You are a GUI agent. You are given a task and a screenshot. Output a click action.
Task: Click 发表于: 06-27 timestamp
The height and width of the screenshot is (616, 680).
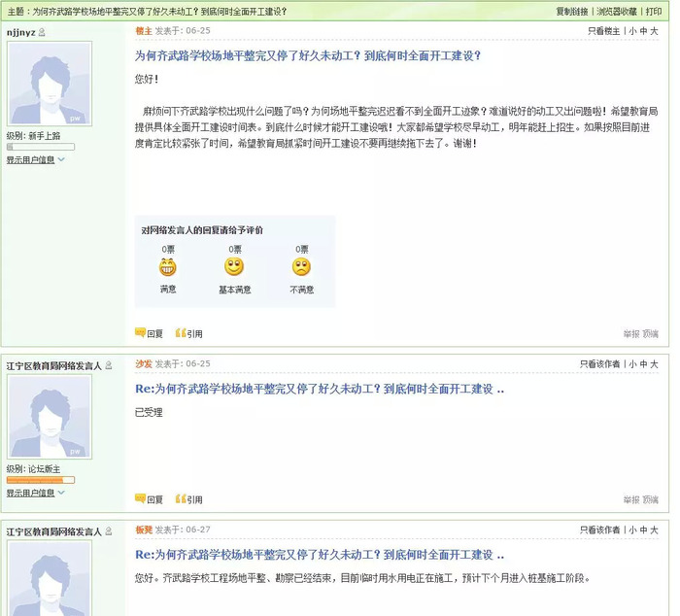183,530
